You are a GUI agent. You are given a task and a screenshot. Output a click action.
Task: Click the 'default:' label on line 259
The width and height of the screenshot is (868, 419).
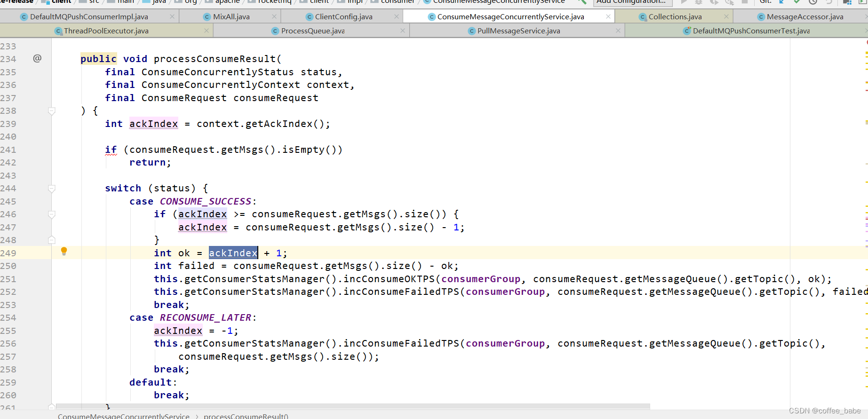pyautogui.click(x=153, y=382)
